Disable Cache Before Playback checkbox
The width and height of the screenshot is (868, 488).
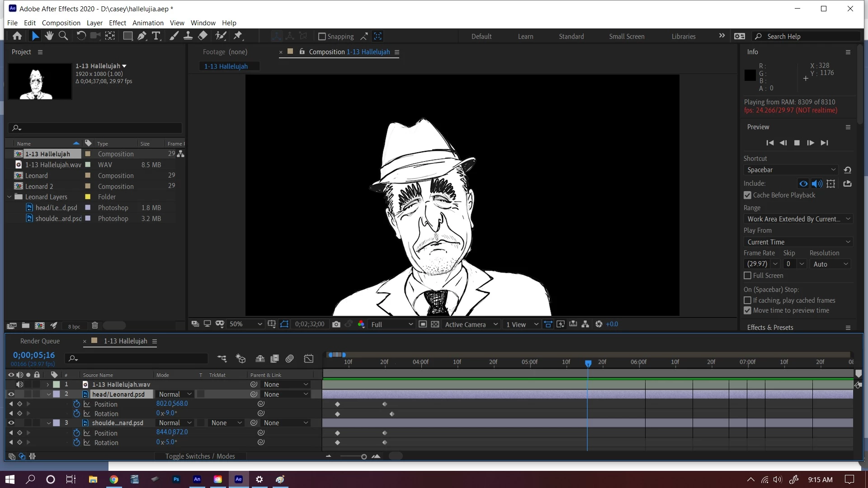748,195
